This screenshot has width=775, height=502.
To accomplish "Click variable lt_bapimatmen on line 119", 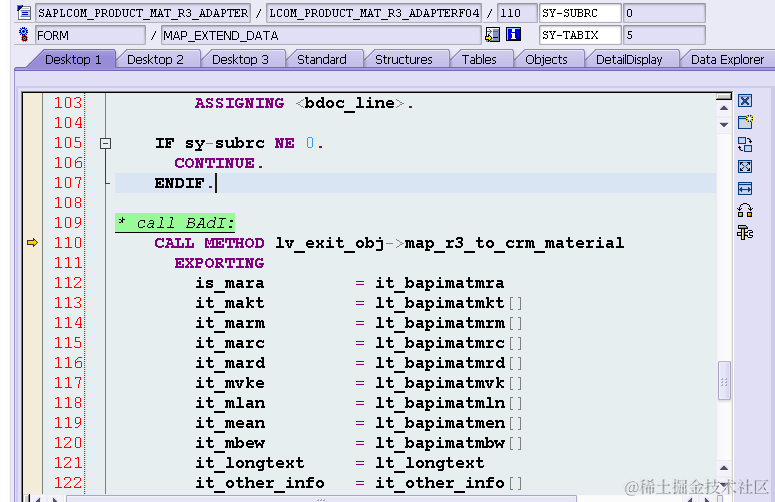I will [439, 423].
